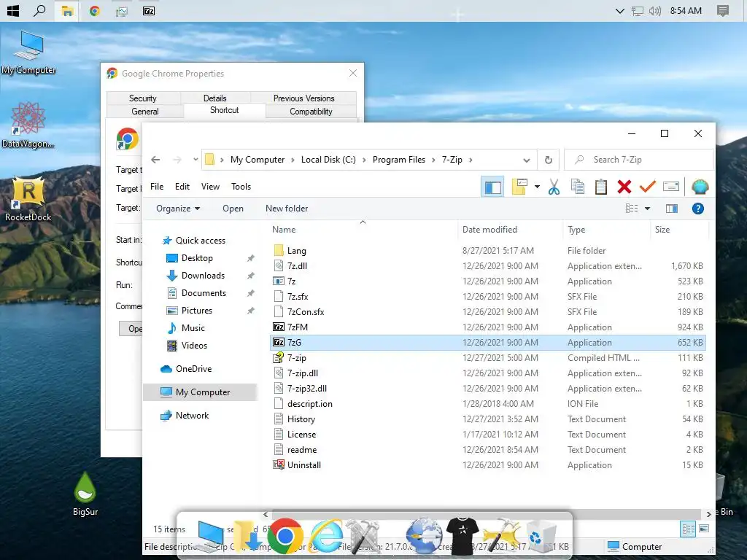
Task: Open the BigSur desktop shortcut
Action: click(x=85, y=494)
